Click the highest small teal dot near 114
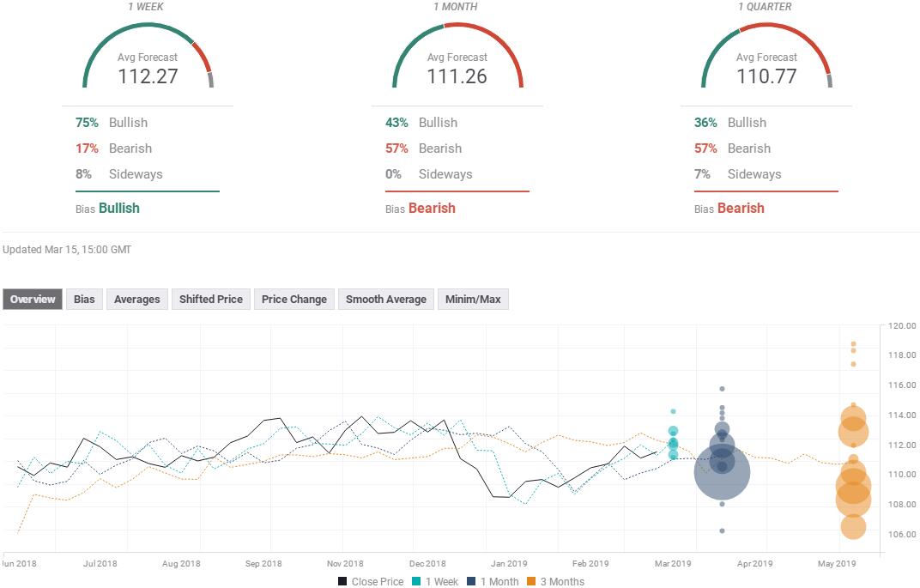 coord(673,412)
